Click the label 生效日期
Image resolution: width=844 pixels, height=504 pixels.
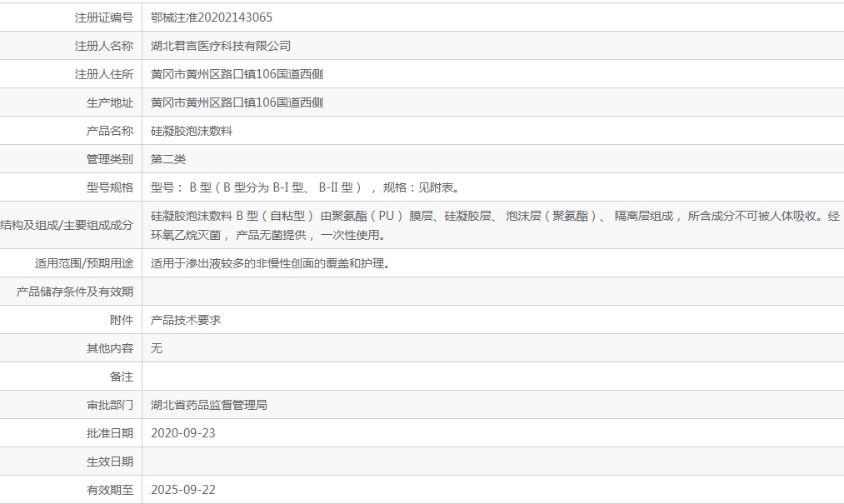pos(110,462)
